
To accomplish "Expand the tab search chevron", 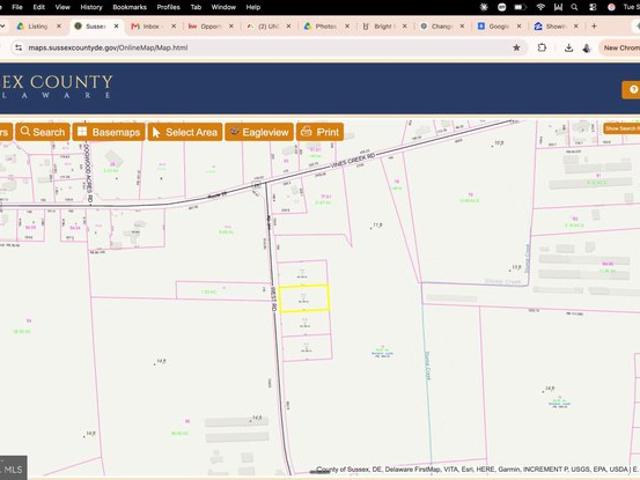I will [x=2, y=26].
